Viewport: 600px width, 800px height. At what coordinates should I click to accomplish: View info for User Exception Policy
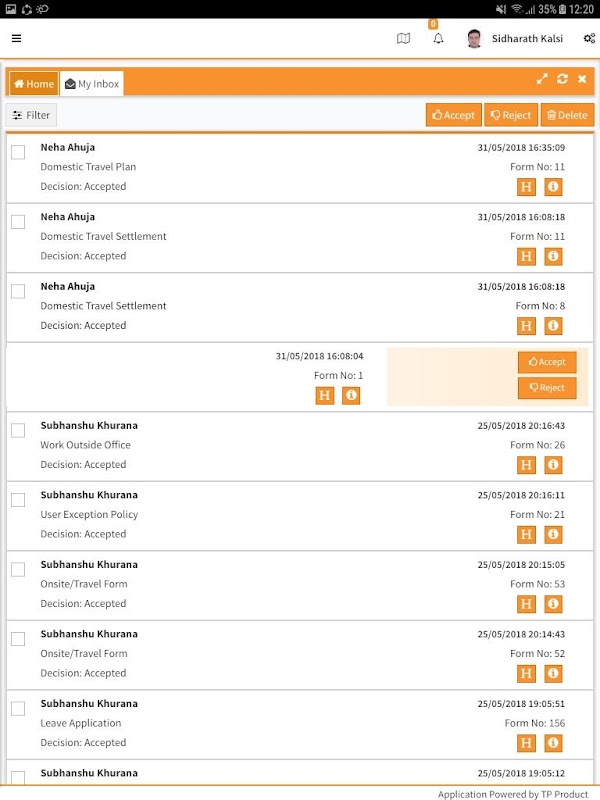tap(553, 534)
